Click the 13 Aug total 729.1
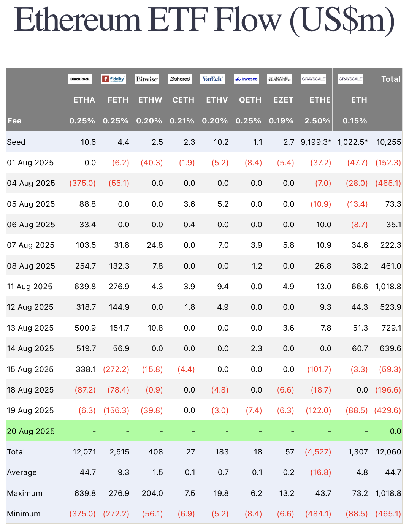 tap(391, 328)
